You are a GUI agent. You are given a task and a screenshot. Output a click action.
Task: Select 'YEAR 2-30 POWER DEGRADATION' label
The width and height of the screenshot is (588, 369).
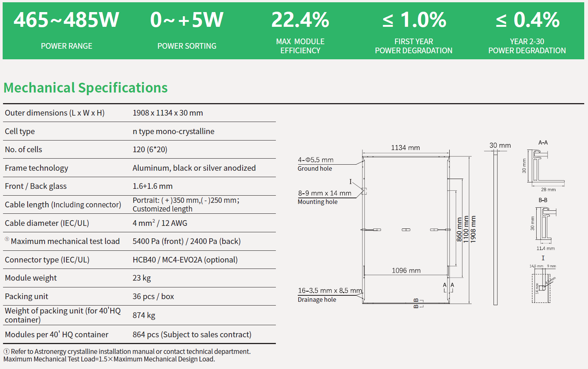[x=527, y=46]
